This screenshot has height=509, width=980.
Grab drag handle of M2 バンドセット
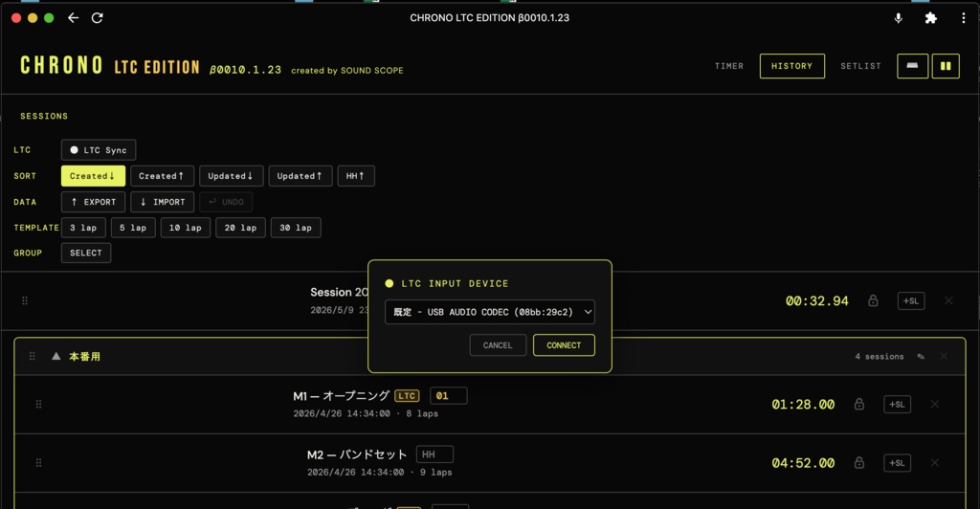point(38,463)
